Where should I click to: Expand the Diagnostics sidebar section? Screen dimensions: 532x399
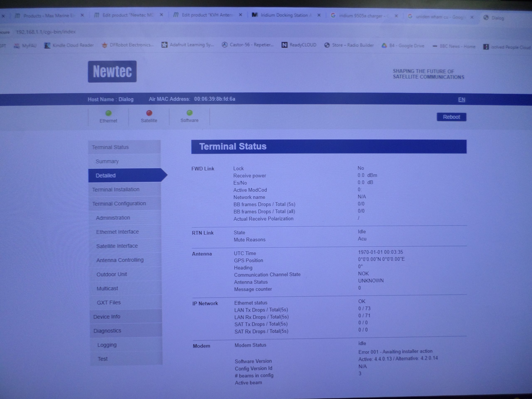(107, 331)
